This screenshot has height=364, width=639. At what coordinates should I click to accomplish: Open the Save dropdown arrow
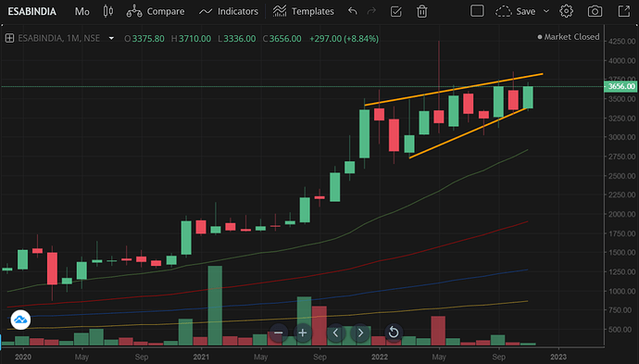click(546, 11)
